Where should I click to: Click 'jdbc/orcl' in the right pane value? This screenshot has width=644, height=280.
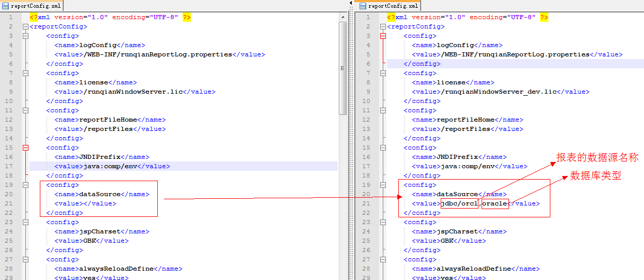tap(459, 204)
